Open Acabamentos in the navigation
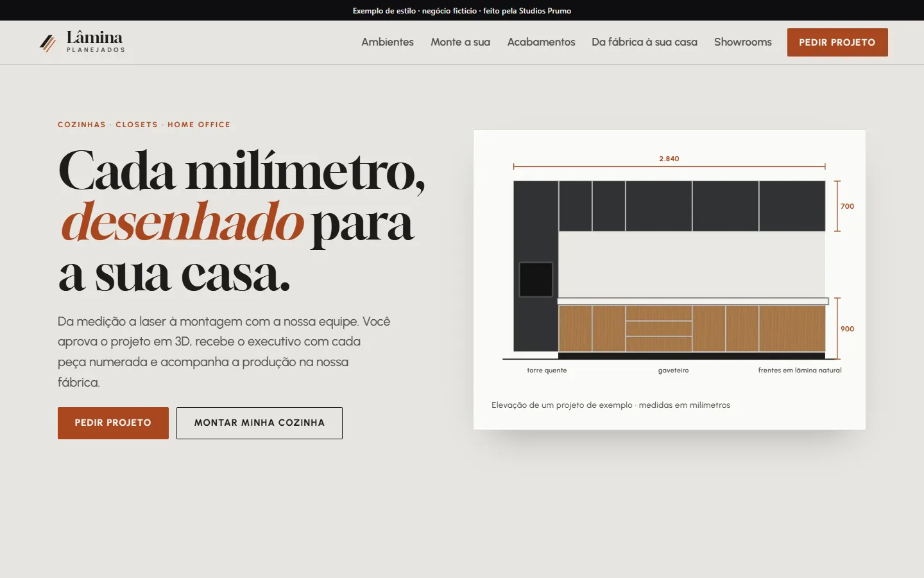The width and height of the screenshot is (924, 578). [541, 42]
